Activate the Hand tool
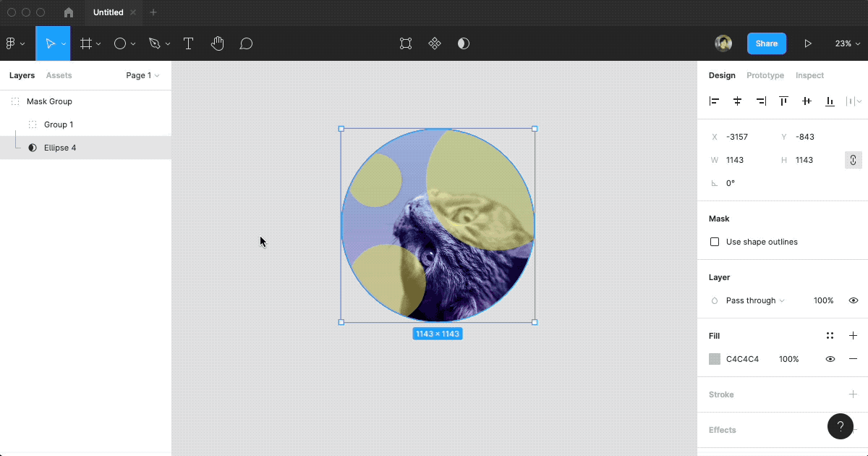 coord(217,43)
